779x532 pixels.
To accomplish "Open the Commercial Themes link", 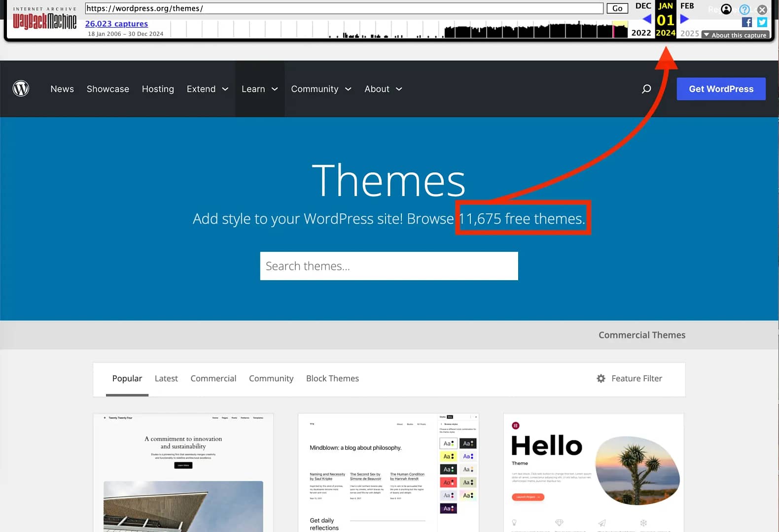I will (x=642, y=335).
